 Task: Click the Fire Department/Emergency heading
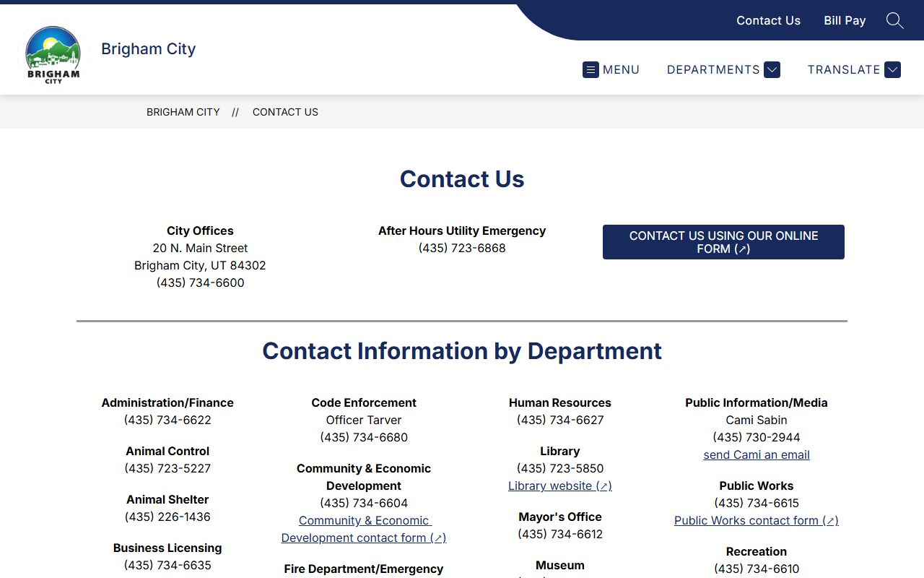tap(364, 569)
